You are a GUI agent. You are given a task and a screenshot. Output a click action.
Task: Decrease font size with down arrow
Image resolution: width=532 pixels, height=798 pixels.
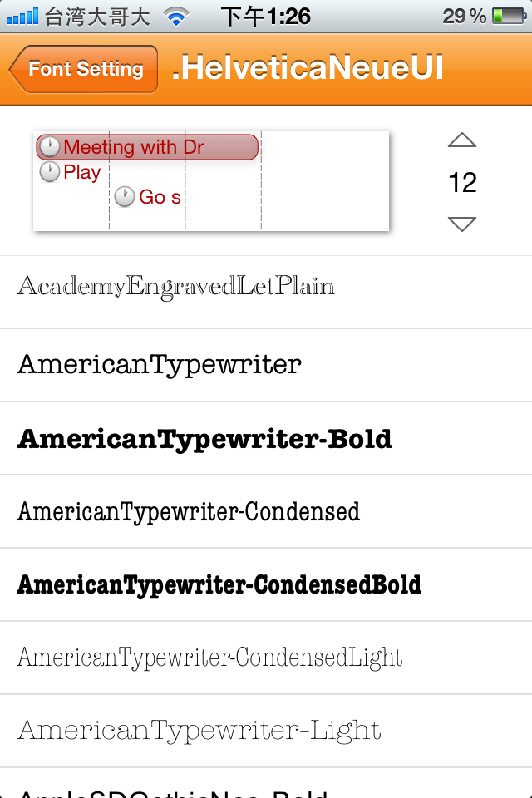click(x=462, y=223)
